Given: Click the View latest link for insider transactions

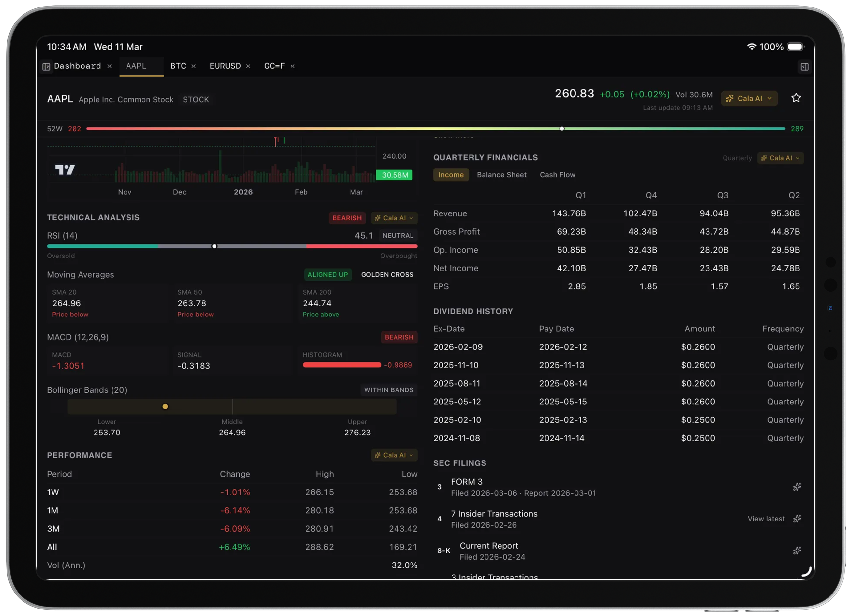Looking at the screenshot, I should [x=767, y=519].
